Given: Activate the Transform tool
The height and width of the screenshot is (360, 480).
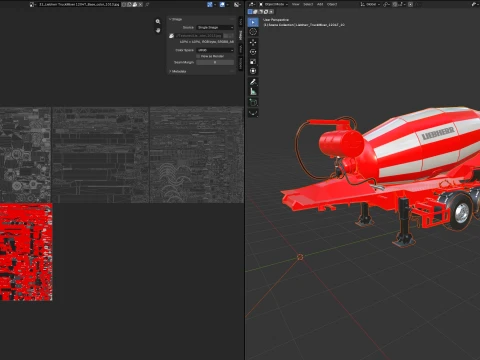Looking at the screenshot, I should pos(253,71).
